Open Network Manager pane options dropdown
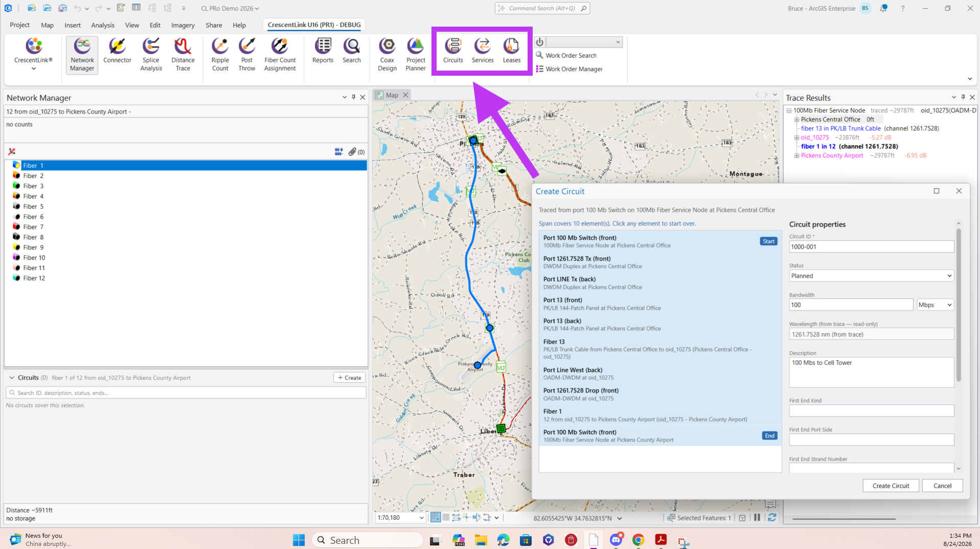980x549 pixels. coord(344,97)
